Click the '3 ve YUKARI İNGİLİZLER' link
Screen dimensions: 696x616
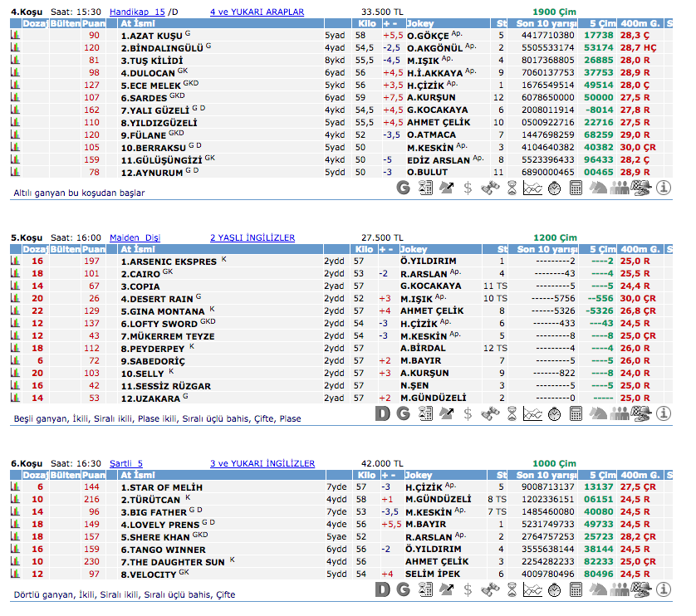[x=262, y=463]
